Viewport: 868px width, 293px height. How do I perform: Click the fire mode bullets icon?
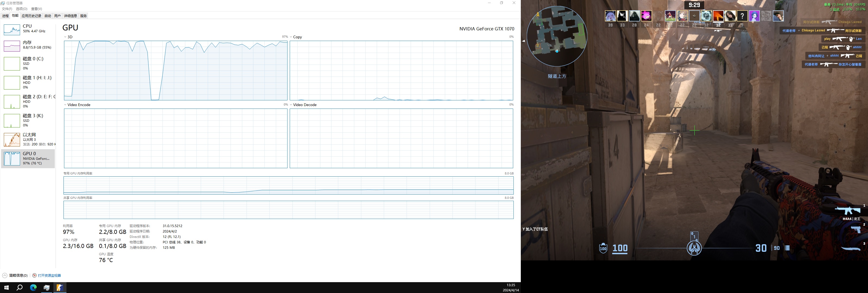click(787, 248)
